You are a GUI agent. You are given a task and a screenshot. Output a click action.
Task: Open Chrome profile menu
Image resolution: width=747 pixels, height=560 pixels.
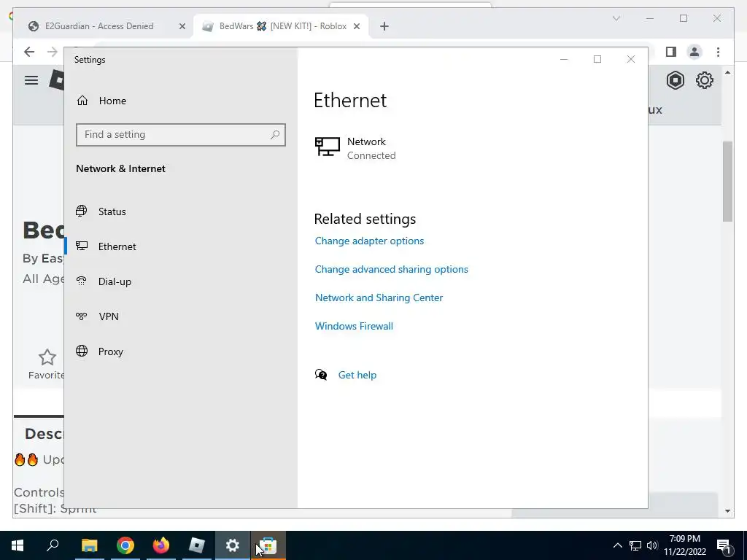point(694,52)
